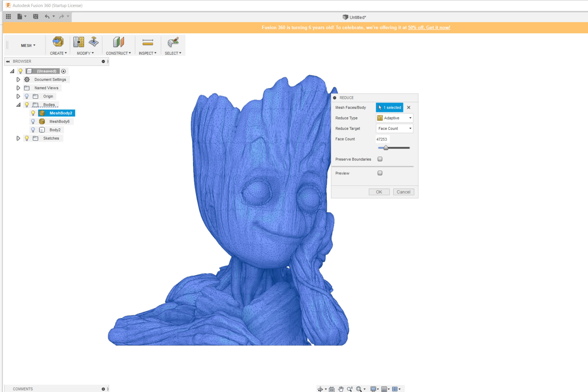Click the Reduce mesh tool icon in MODIFY
This screenshot has width=588, height=392.
click(x=79, y=42)
